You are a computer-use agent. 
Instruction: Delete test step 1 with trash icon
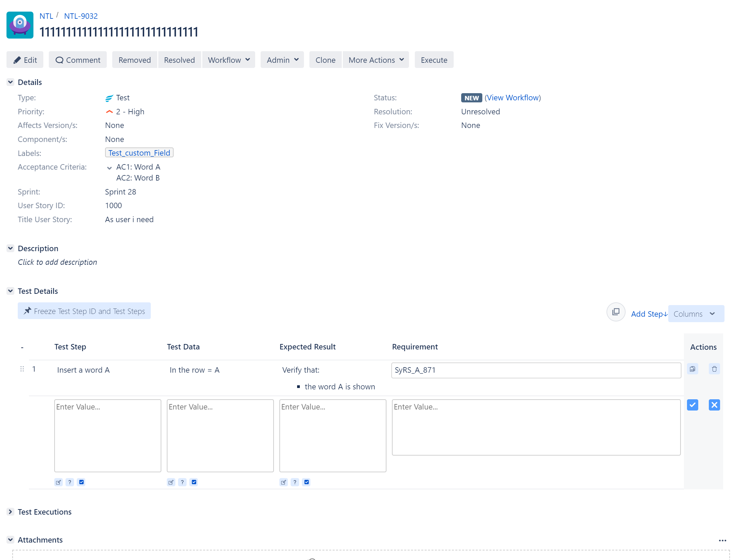pyautogui.click(x=714, y=369)
